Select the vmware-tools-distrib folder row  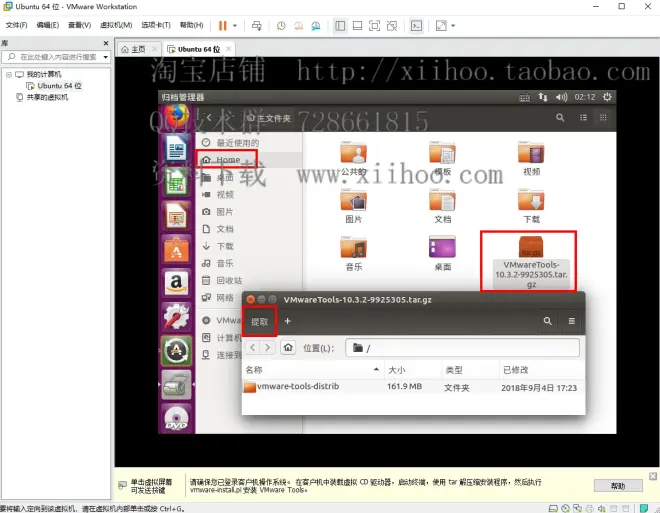tap(413, 387)
